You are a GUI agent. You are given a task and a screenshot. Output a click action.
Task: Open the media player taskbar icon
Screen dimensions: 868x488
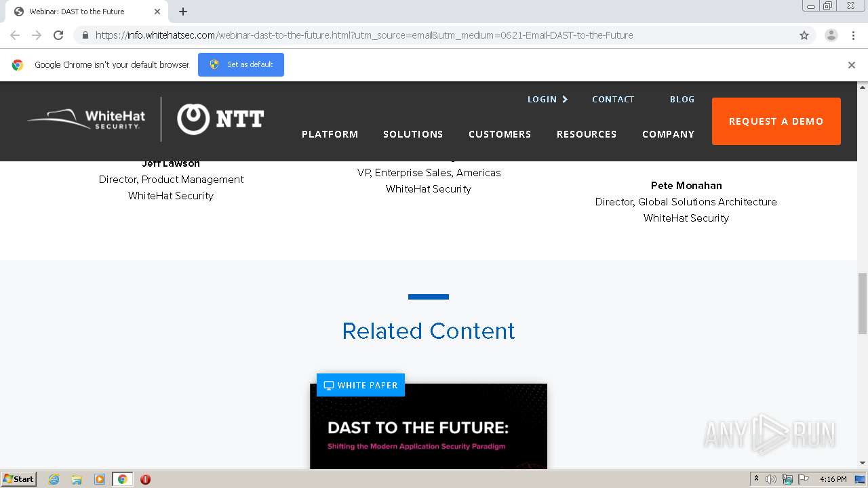[x=100, y=479]
